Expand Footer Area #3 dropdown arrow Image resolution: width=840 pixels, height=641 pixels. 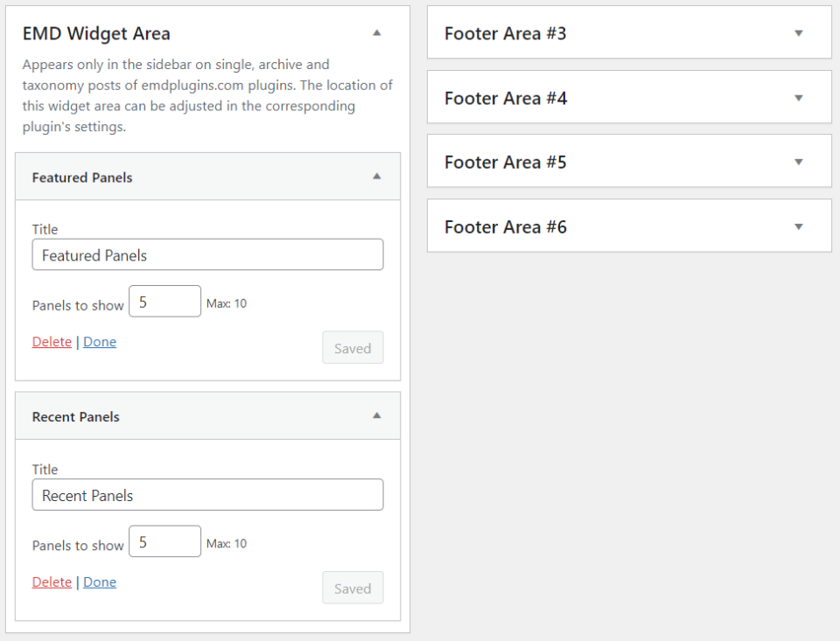[798, 33]
